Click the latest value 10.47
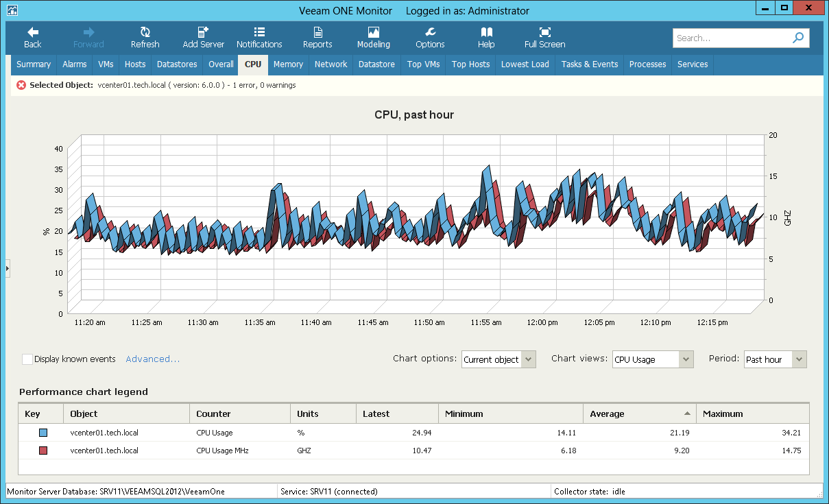This screenshot has height=504, width=829. [x=421, y=451]
